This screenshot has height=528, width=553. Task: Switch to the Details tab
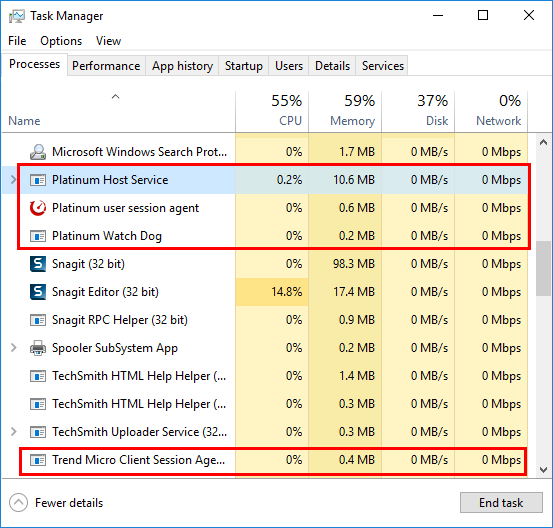332,66
